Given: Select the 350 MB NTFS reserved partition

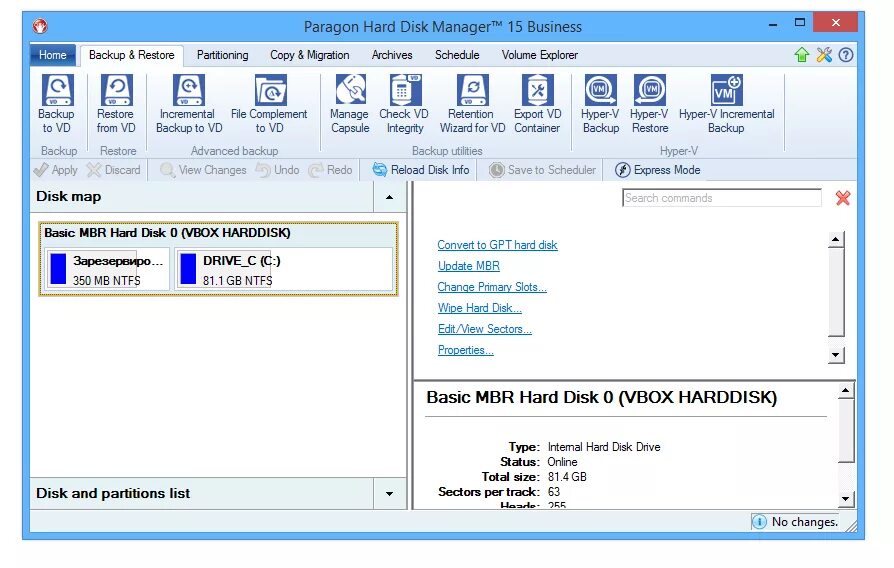Looking at the screenshot, I should tap(107, 270).
